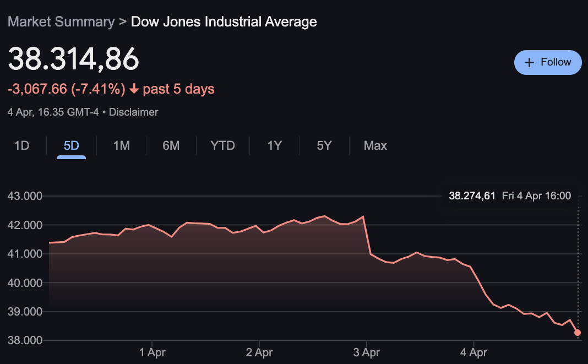The image size is (588, 364).
Task: Open the Market Summary breadcrumb link
Action: pos(61,21)
